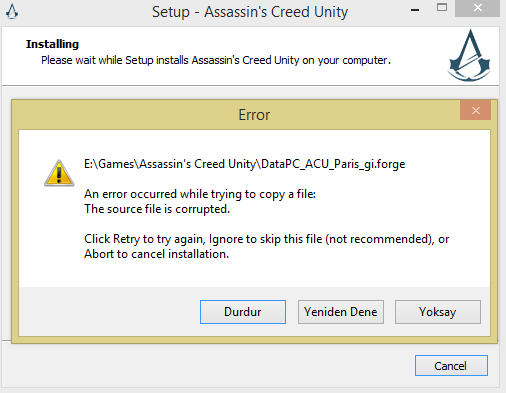Close the Setup window
Screen dimensions: 506x393
click(x=478, y=8)
